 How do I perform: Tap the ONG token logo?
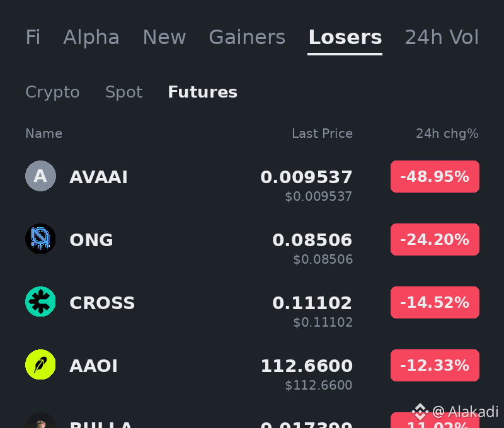(40, 239)
